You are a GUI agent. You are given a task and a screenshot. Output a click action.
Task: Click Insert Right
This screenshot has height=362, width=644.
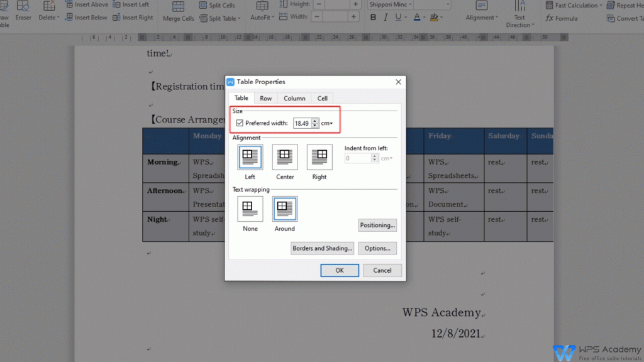[133, 18]
